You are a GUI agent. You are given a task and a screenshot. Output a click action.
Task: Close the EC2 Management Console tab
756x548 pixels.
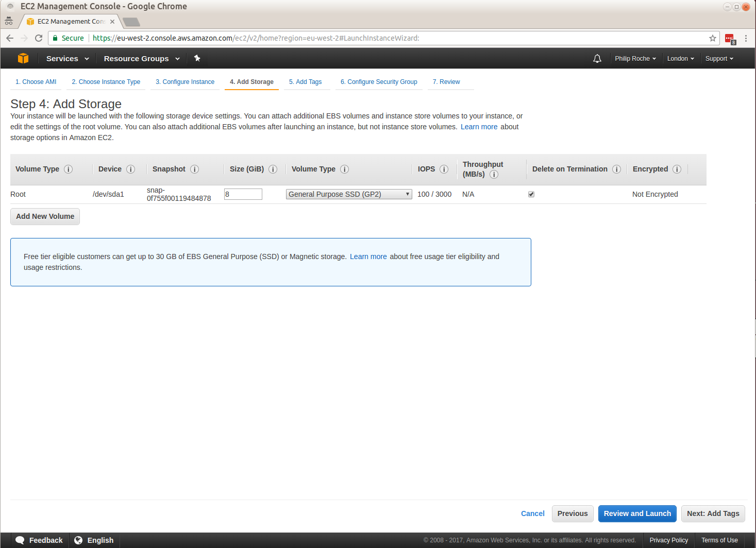(x=112, y=22)
